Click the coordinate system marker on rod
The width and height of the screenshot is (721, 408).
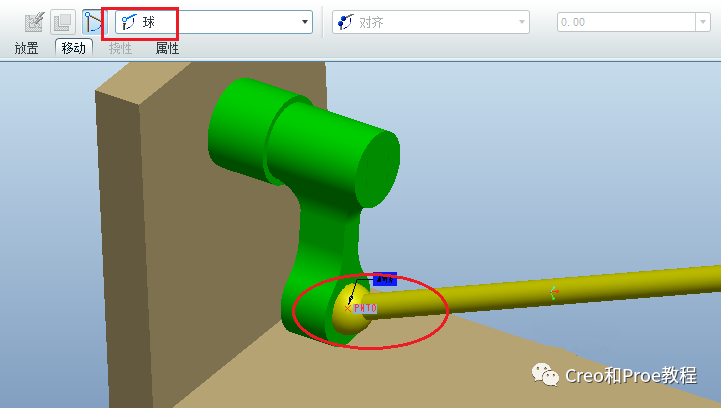[554, 293]
